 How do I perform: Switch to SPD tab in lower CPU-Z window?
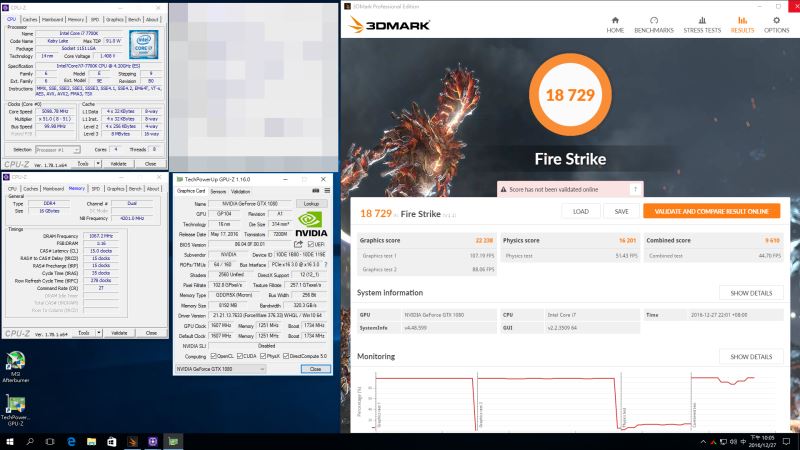pos(96,189)
